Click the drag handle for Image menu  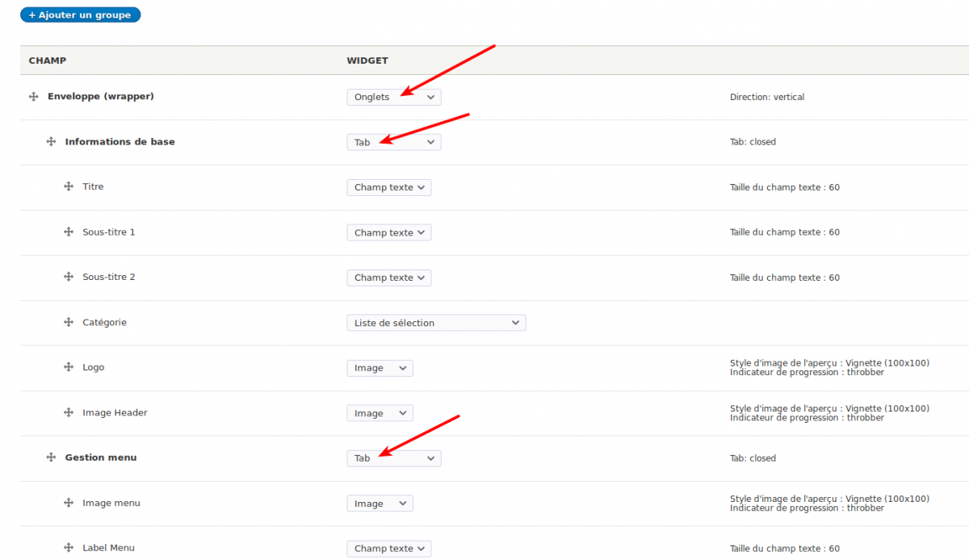tap(69, 504)
